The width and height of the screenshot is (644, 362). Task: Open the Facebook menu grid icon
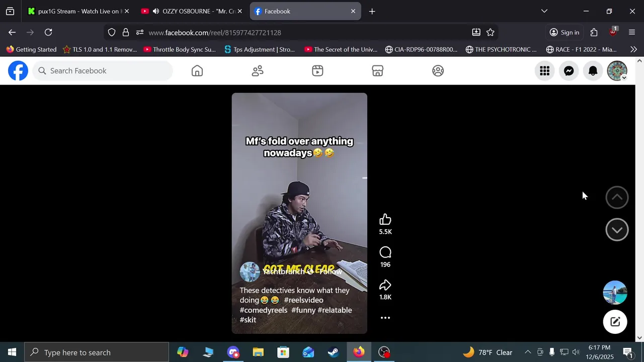pos(545,71)
